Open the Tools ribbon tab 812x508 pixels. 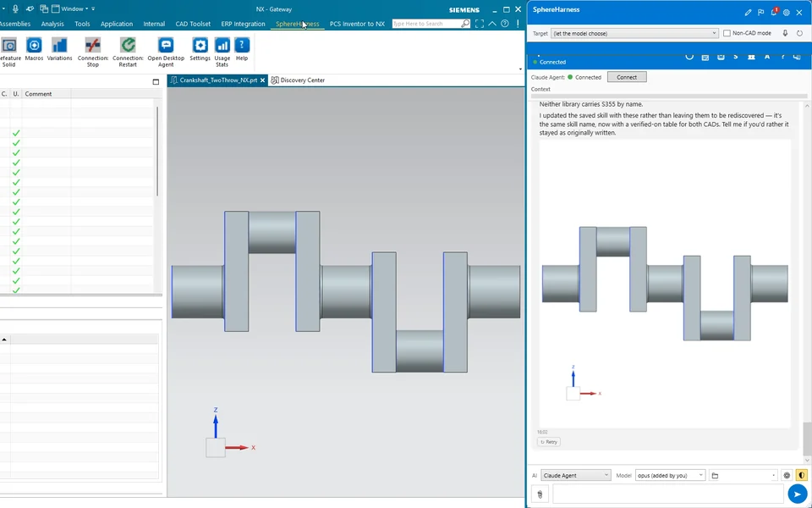82,24
